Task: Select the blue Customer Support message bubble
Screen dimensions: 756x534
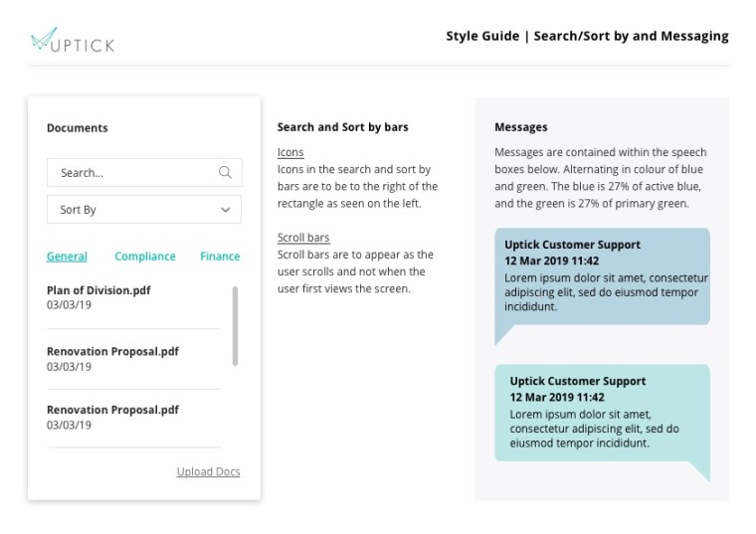Action: coord(602,276)
